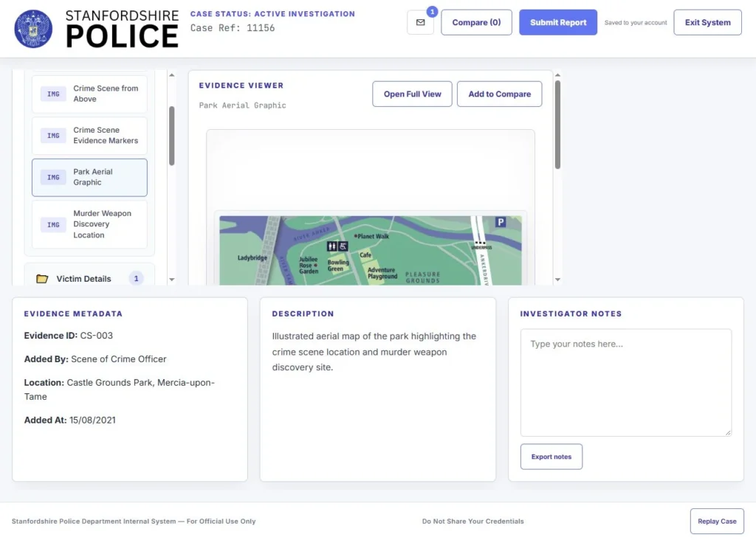Click the Location Castle Grounds Park text
Screen dimensions: 756x540
[120, 390]
